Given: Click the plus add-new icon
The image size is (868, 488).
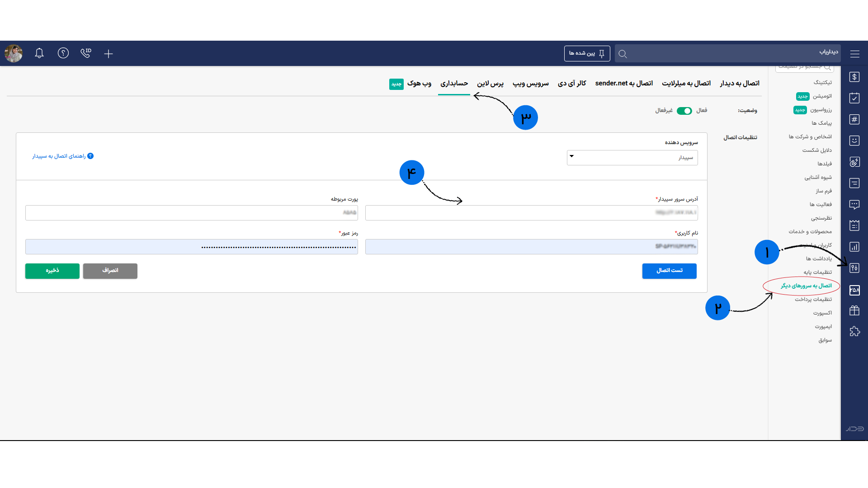Looking at the screenshot, I should 108,54.
